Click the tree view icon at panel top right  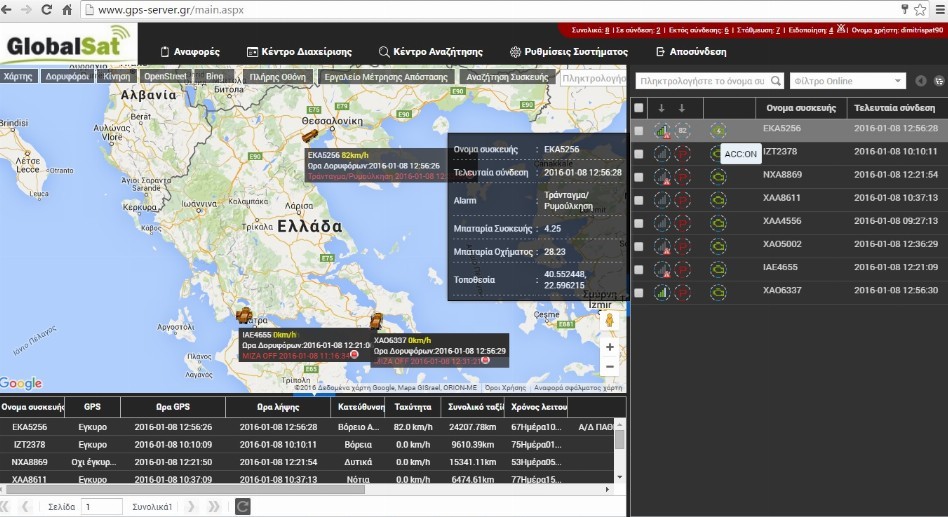tap(939, 81)
